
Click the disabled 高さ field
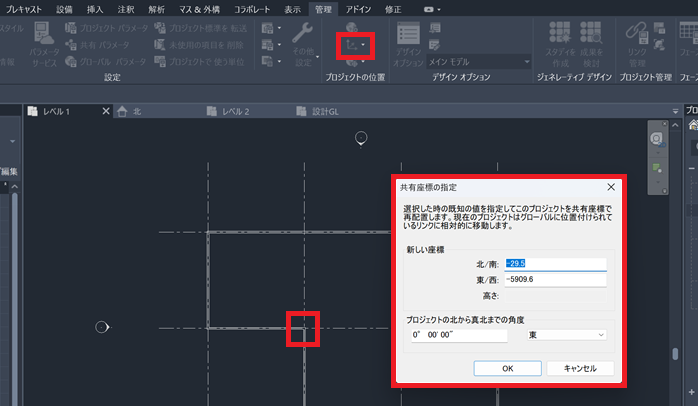click(555, 296)
